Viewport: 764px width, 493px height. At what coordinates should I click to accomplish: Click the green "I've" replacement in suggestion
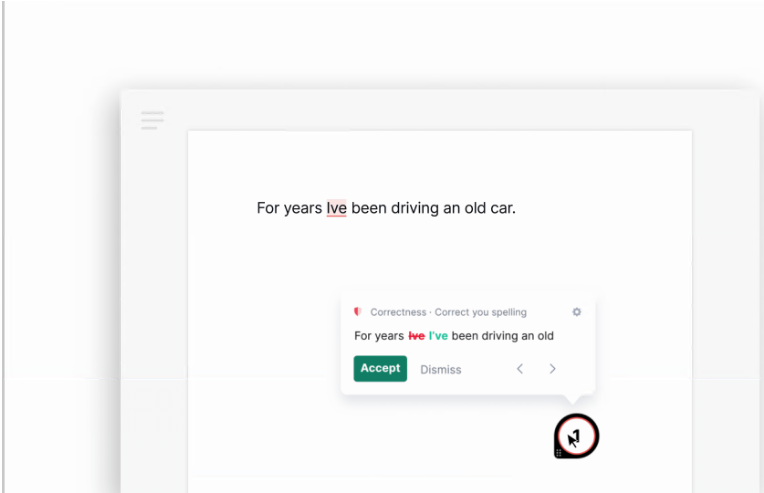438,336
